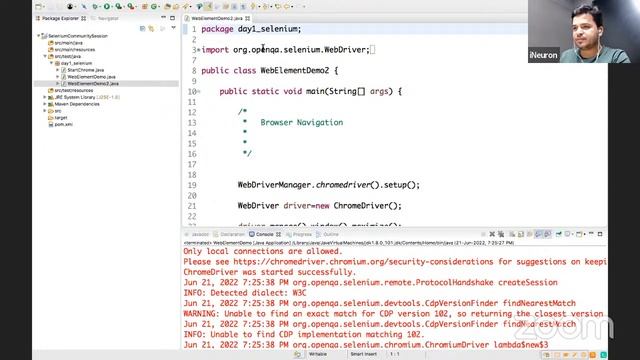Expand the src folder node

pyautogui.click(x=45, y=111)
